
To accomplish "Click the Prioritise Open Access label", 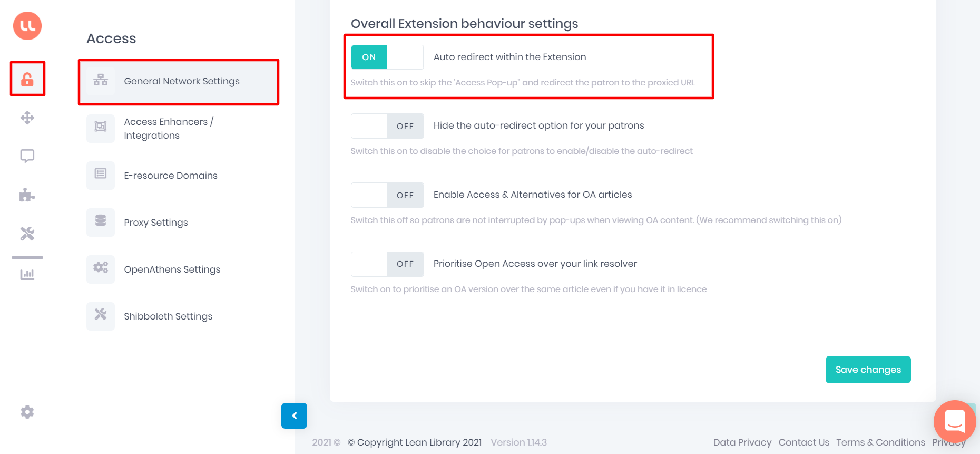I will pyautogui.click(x=535, y=264).
